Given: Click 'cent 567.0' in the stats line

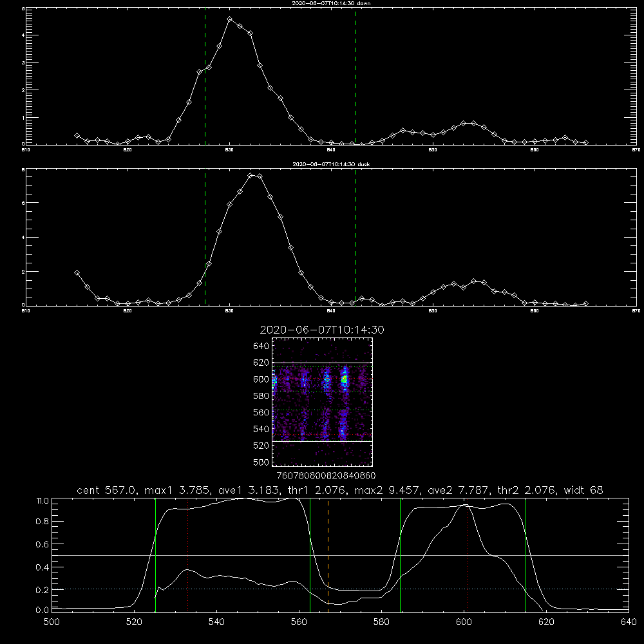Looking at the screenshot, I should (106, 490).
